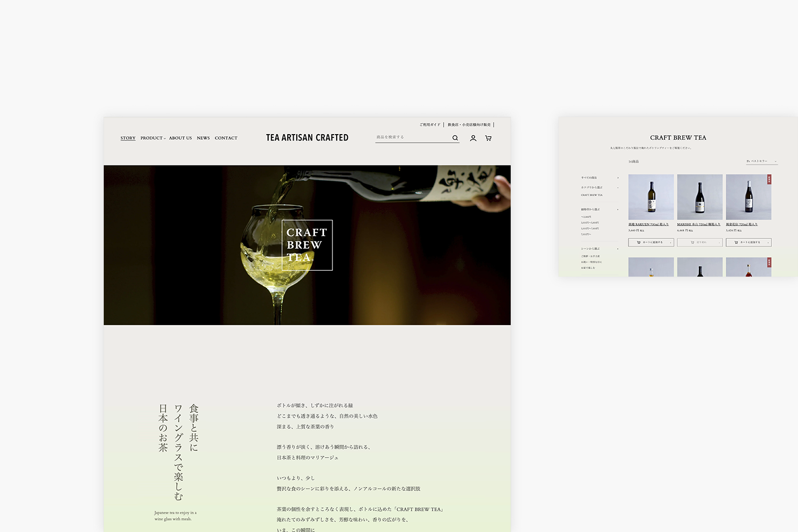The height and width of the screenshot is (532, 798).
Task: Click the search magnifier icon in header
Action: (455, 137)
